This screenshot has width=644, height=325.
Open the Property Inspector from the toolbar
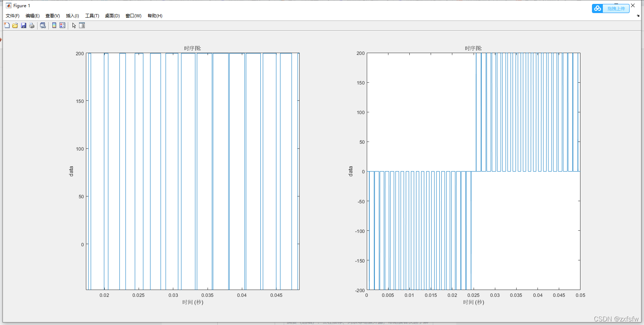click(82, 25)
